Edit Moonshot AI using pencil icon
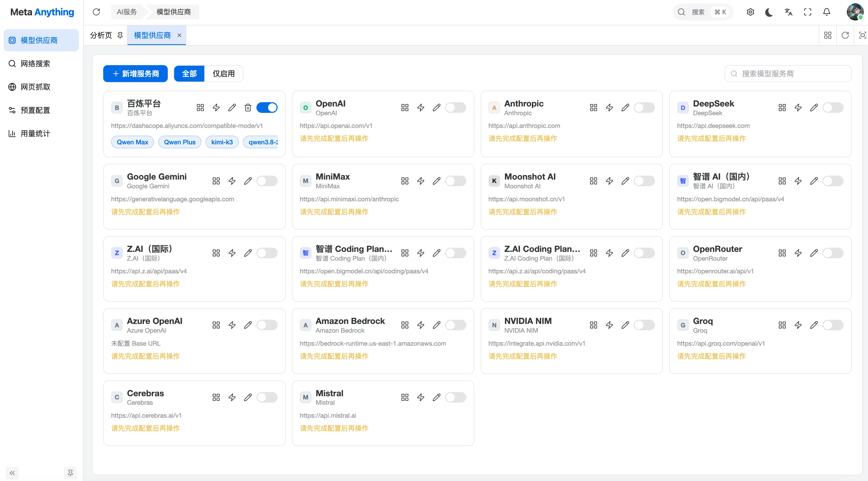The height and width of the screenshot is (481, 868). click(625, 181)
